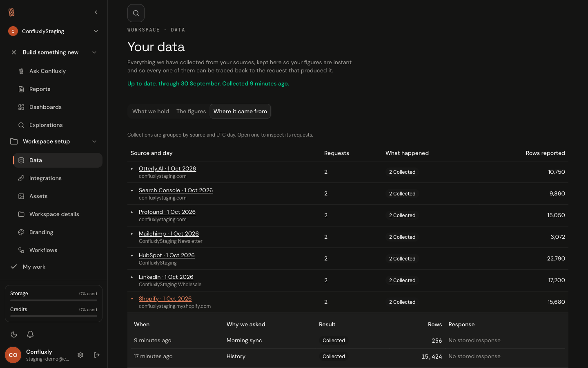Click the CO user avatar
This screenshot has height=368, width=588.
(13, 355)
